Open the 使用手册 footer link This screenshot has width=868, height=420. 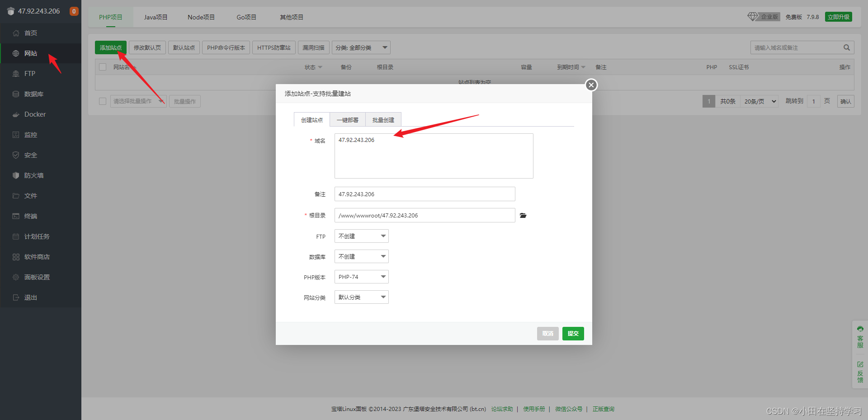pos(534,409)
